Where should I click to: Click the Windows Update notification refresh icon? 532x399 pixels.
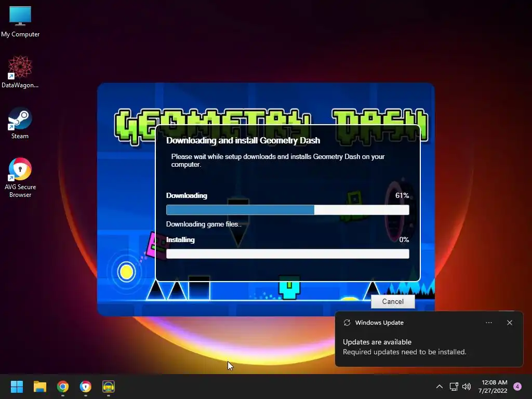(347, 323)
